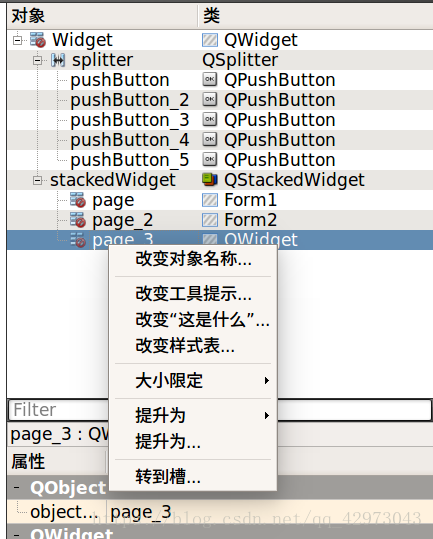Open the 大小限定 submenu
This screenshot has width=433, height=539.
(193, 381)
